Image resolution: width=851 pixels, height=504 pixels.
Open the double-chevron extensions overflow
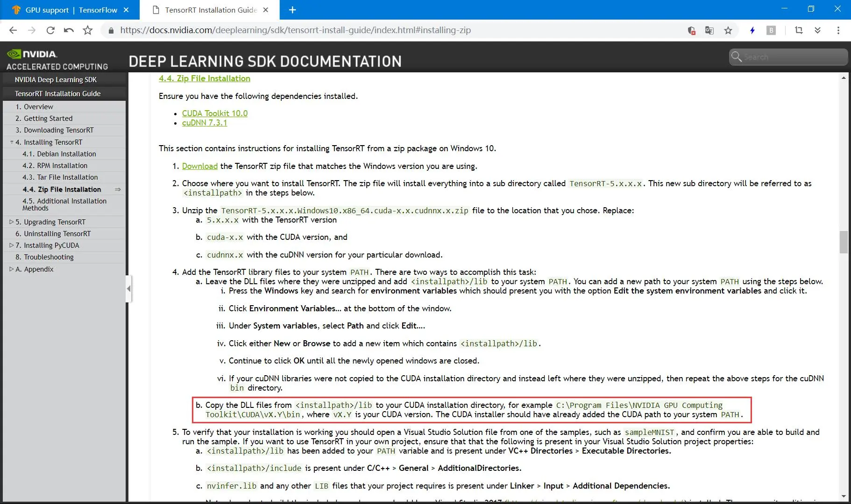pyautogui.click(x=817, y=30)
